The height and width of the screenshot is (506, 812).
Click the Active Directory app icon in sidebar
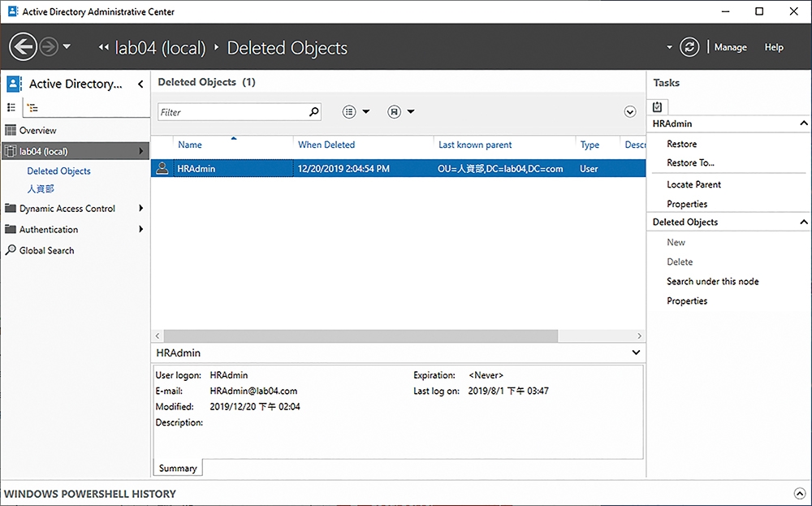[14, 84]
